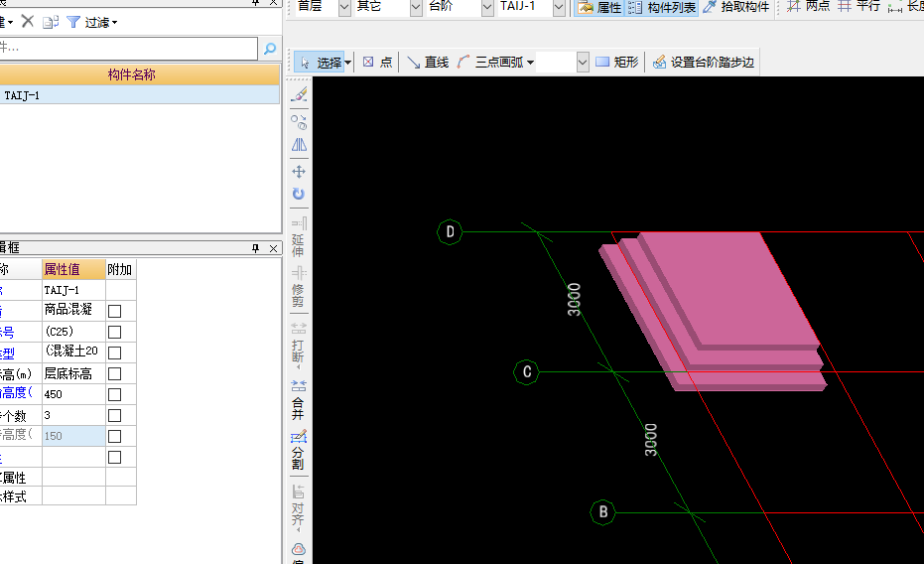The height and width of the screenshot is (564, 924).
Task: Click the 附加 column header
Action: (121, 269)
